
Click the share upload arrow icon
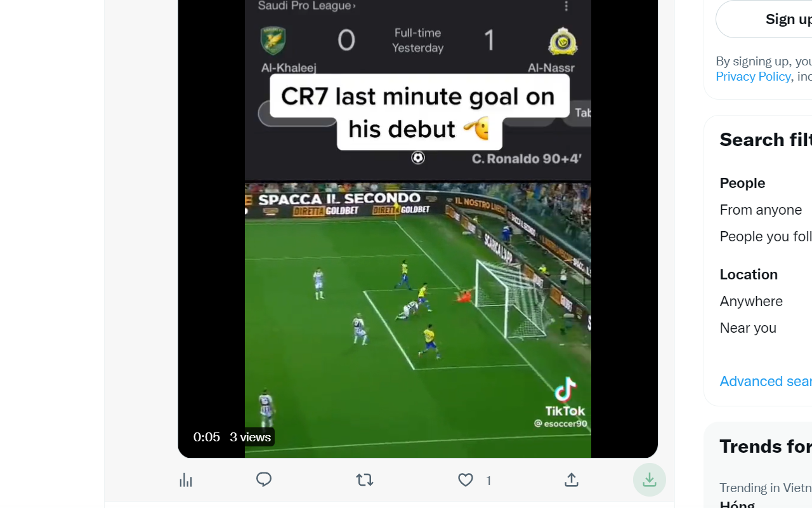pyautogui.click(x=572, y=480)
